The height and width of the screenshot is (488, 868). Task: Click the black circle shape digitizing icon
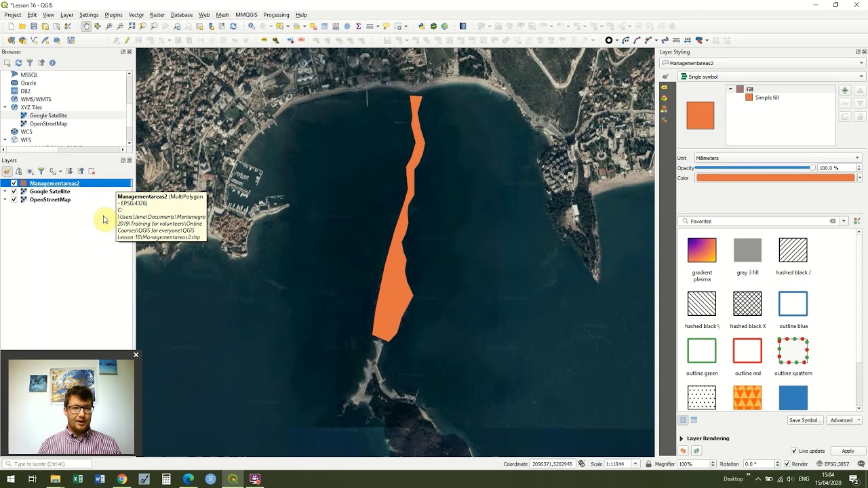[x=609, y=40]
